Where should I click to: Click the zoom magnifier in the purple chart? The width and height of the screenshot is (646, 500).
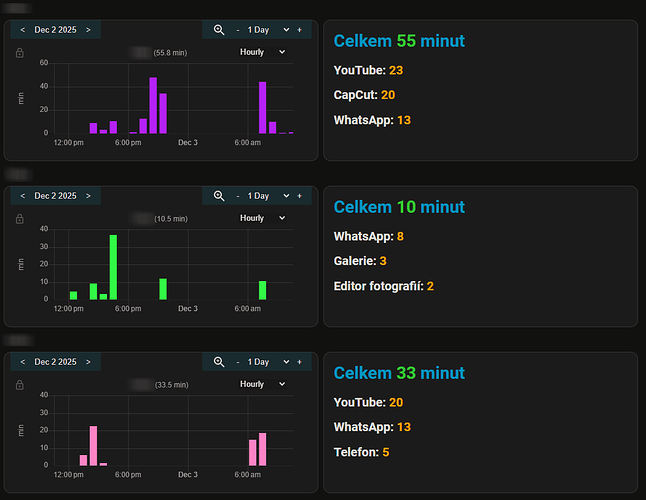click(219, 30)
